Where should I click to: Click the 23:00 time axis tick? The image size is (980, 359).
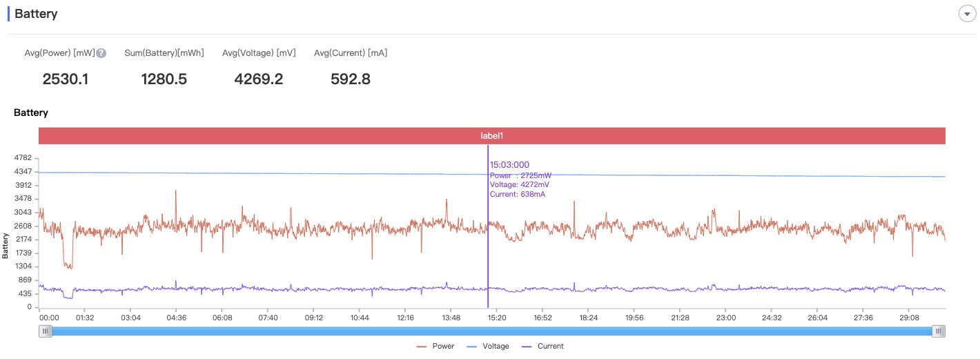pyautogui.click(x=726, y=318)
